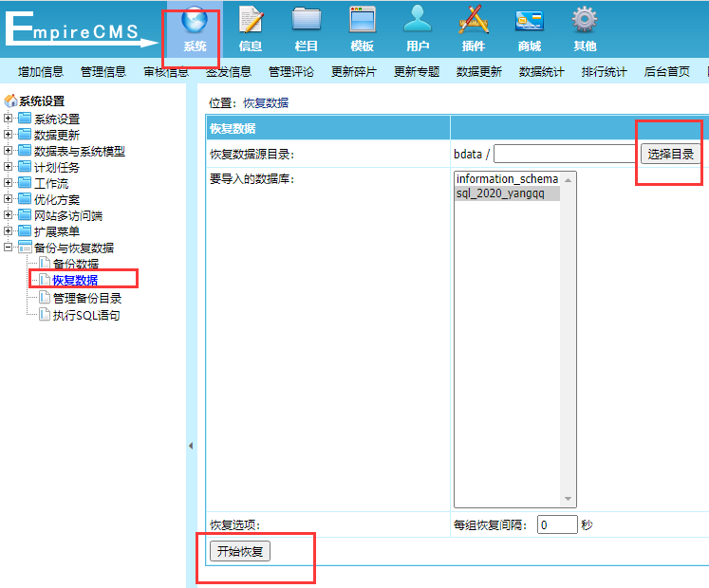Click the database list scroll up arrow
The height and width of the screenshot is (588, 709).
click(568, 180)
